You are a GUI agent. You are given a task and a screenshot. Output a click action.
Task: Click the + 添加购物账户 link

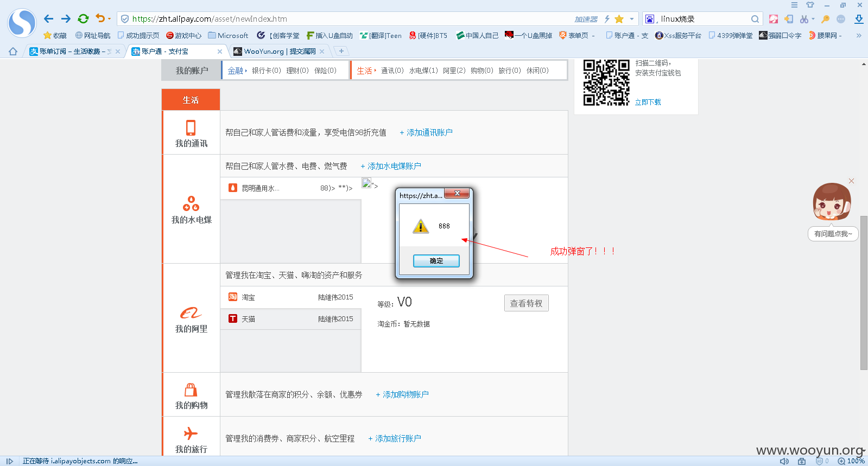[x=402, y=394]
